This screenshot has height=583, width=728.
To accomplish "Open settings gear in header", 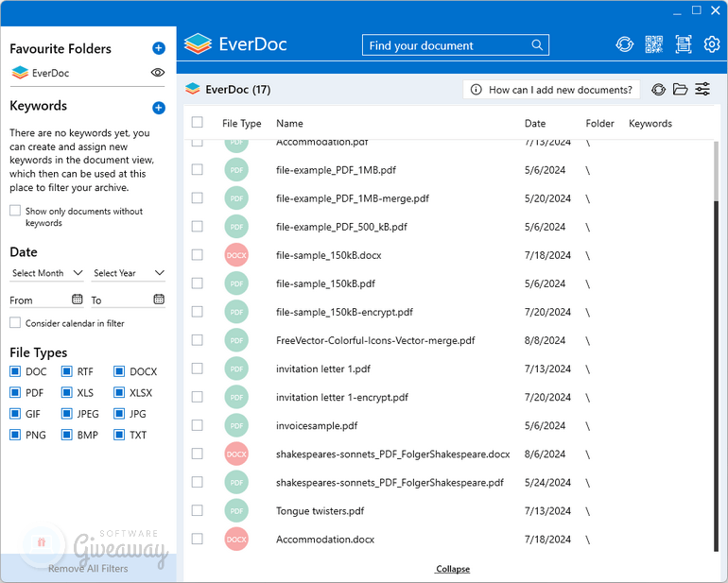I will [x=711, y=44].
